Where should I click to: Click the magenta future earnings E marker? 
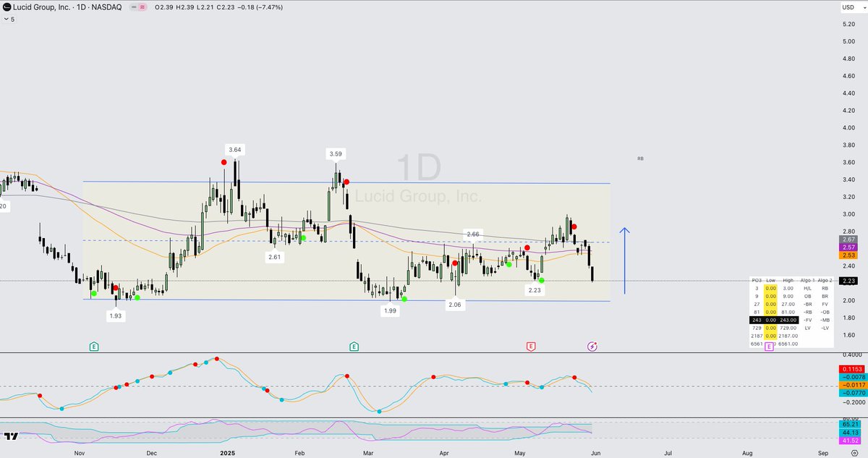coord(768,347)
